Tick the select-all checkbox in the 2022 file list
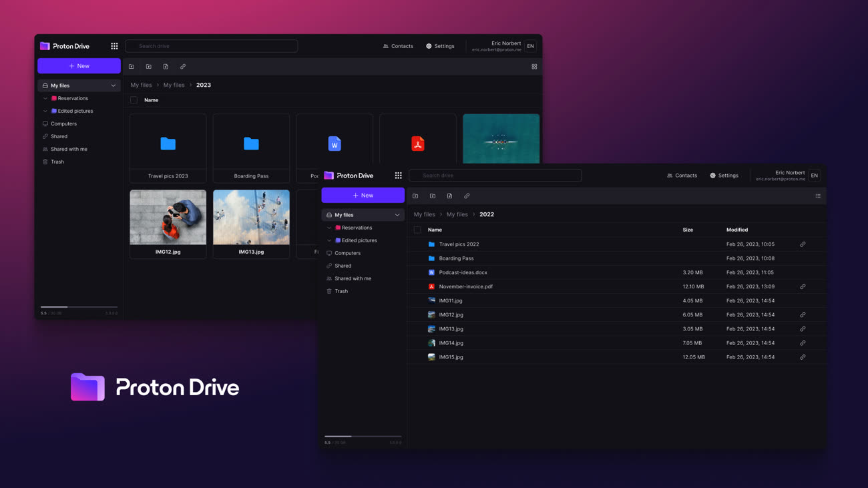The height and width of the screenshot is (488, 868). coord(417,230)
